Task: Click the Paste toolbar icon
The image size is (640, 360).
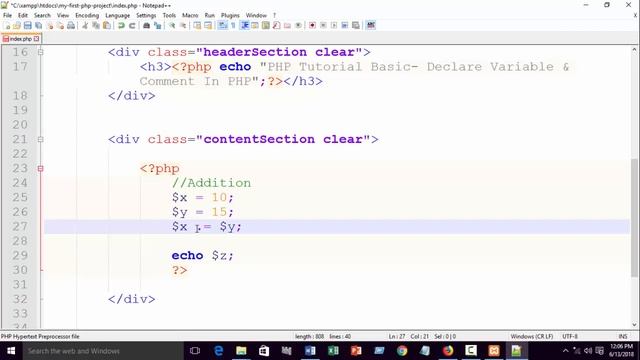Action: click(x=107, y=26)
